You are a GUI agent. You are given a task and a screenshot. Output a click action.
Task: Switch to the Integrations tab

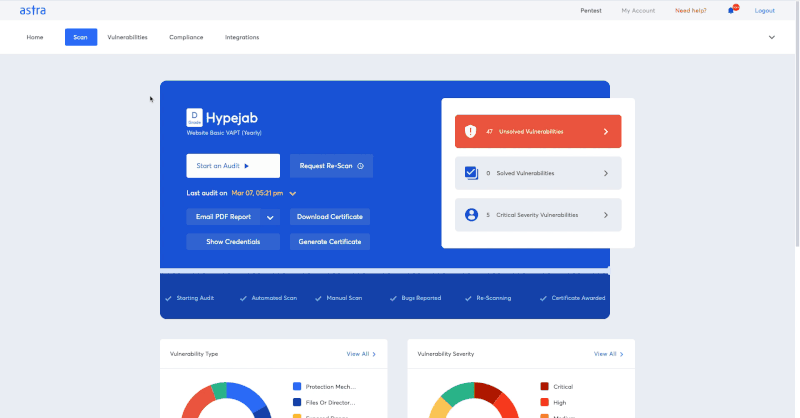(242, 37)
